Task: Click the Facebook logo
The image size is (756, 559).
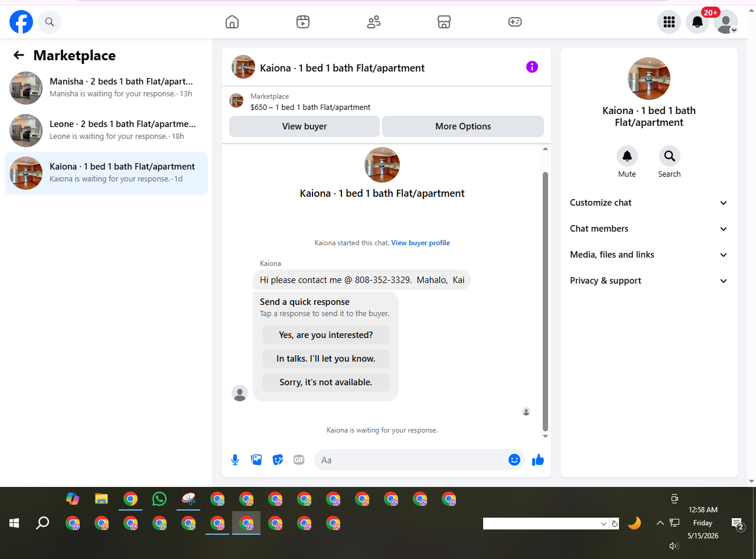Action: [x=21, y=22]
